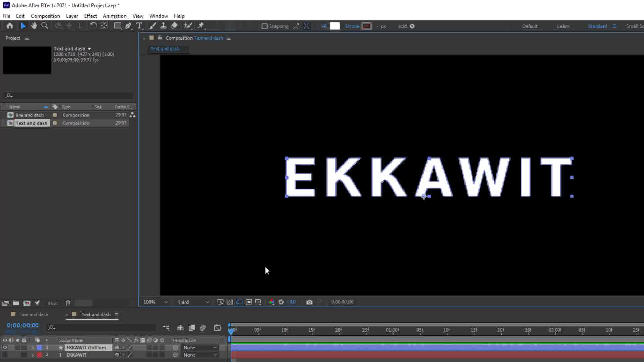Enable the Snapping checkbox
Viewport: 644px width, 362px height.
(264, 26)
